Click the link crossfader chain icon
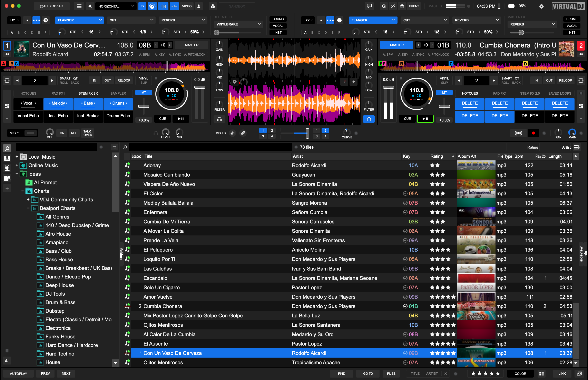Image resolution: width=588 pixels, height=380 pixels. pyautogui.click(x=243, y=133)
